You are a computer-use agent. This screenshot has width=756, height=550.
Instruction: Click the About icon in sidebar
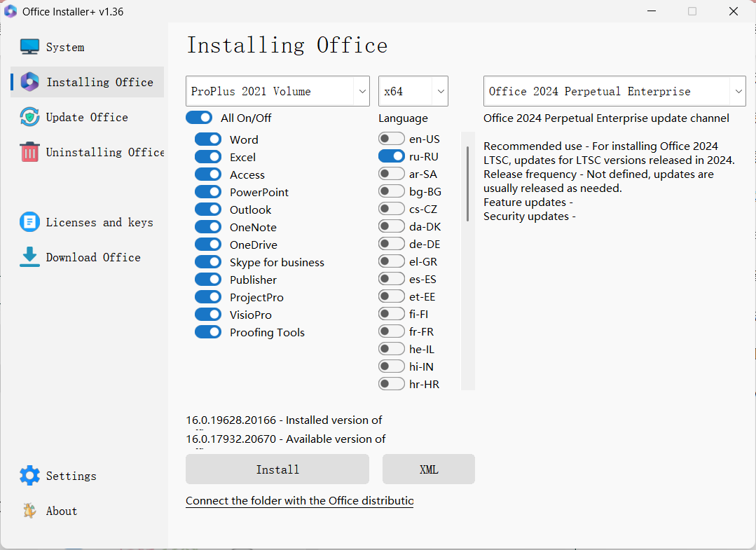point(29,511)
